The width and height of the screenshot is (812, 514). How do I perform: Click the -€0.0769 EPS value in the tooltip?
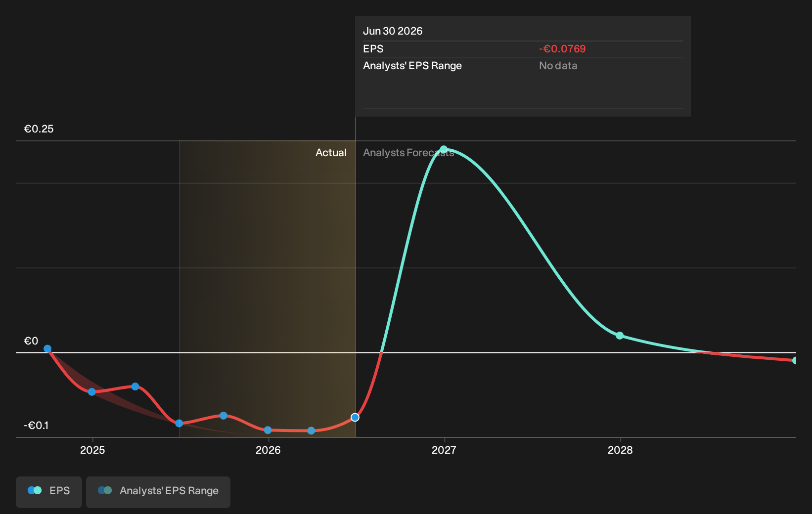(x=562, y=49)
